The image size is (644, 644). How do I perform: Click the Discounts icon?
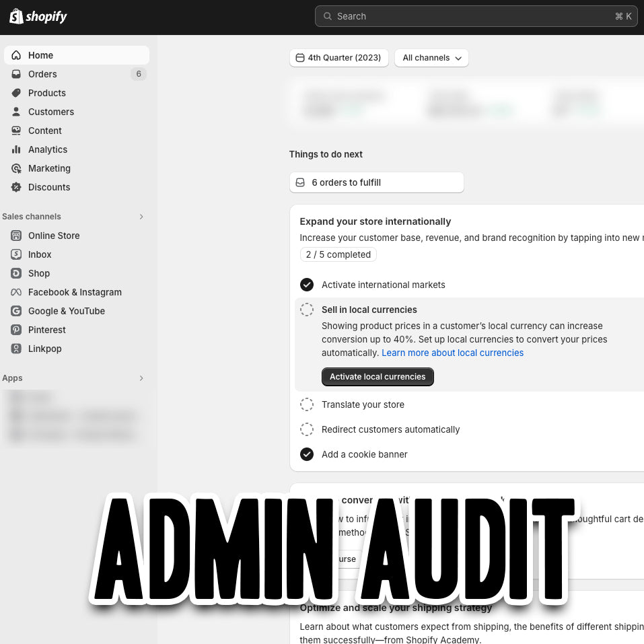(15, 187)
